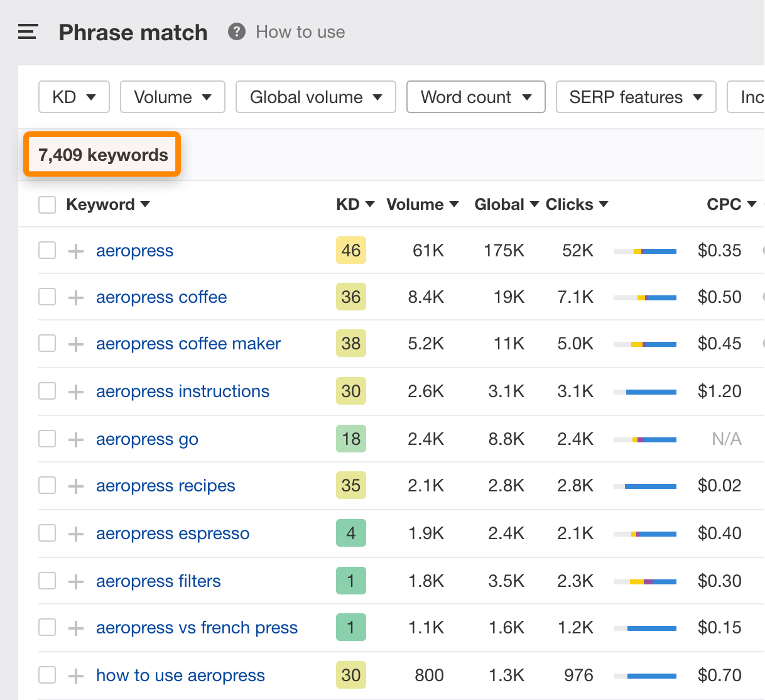The height and width of the screenshot is (700, 765).
Task: Click the plus icon beside aeropress
Action: click(76, 251)
